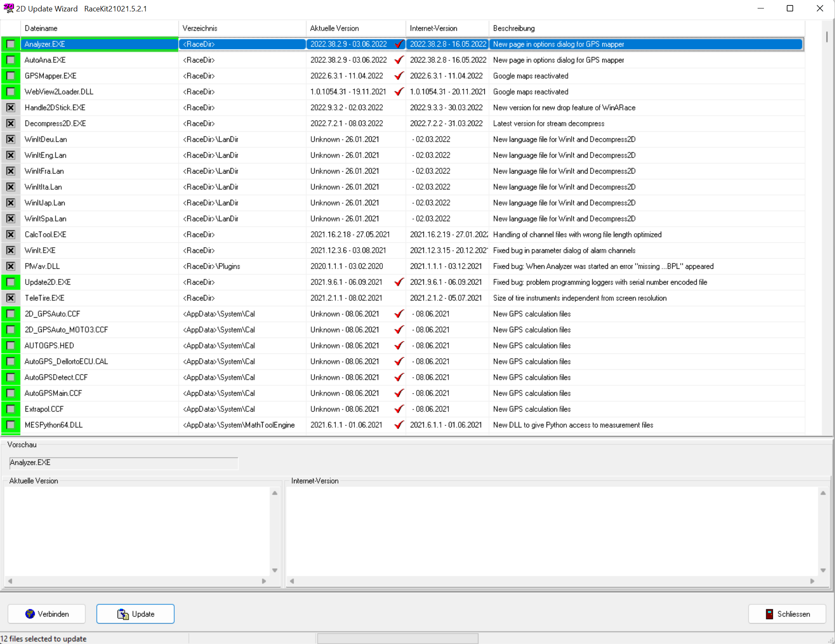The height and width of the screenshot is (644, 835).
Task: Toggle the TeleTire.EXE update checkbox
Action: pos(11,298)
